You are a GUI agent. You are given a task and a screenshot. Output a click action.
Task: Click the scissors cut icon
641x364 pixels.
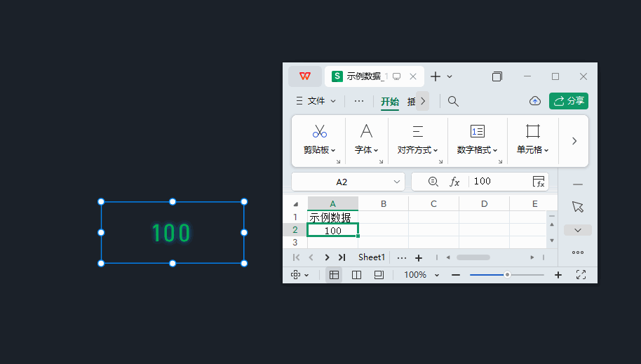[x=320, y=131]
